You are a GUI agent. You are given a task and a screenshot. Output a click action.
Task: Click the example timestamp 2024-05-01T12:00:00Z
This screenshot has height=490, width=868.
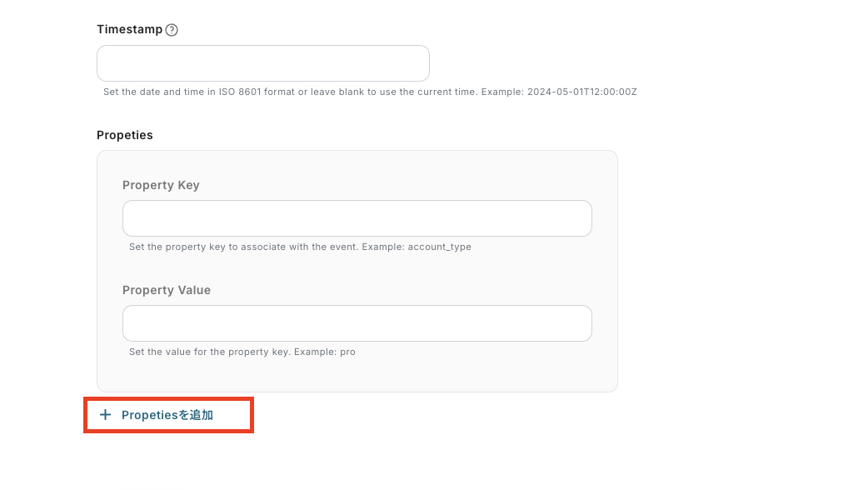(x=582, y=92)
